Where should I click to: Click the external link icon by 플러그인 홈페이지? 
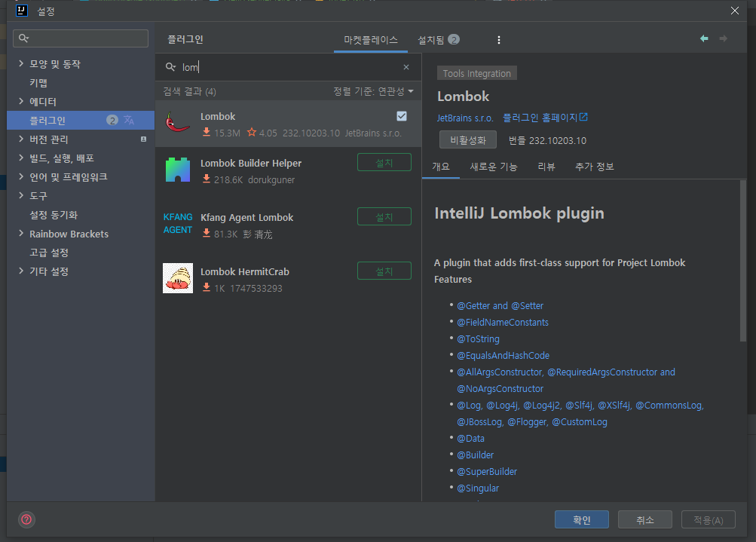(x=583, y=117)
